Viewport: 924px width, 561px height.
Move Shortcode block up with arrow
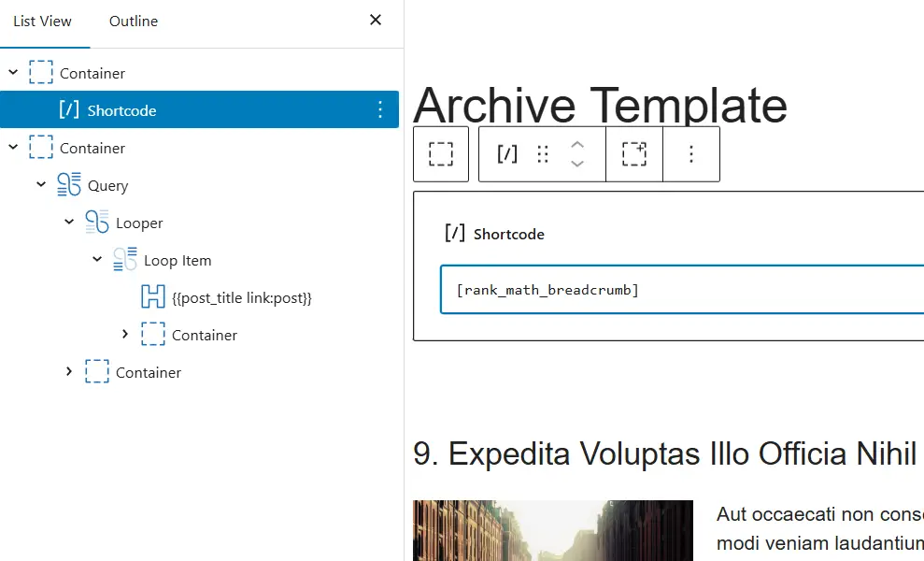coord(577,145)
